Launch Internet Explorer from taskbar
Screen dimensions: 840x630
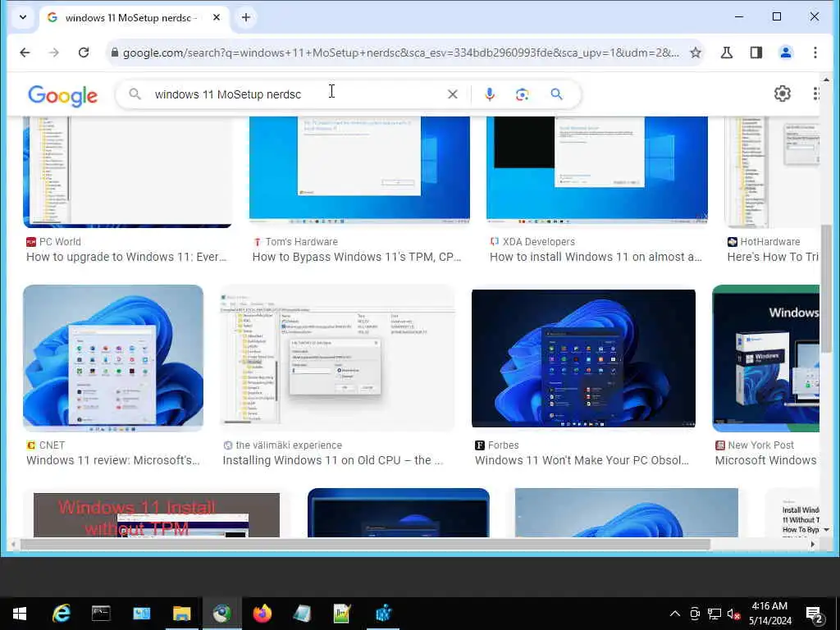[x=61, y=614]
